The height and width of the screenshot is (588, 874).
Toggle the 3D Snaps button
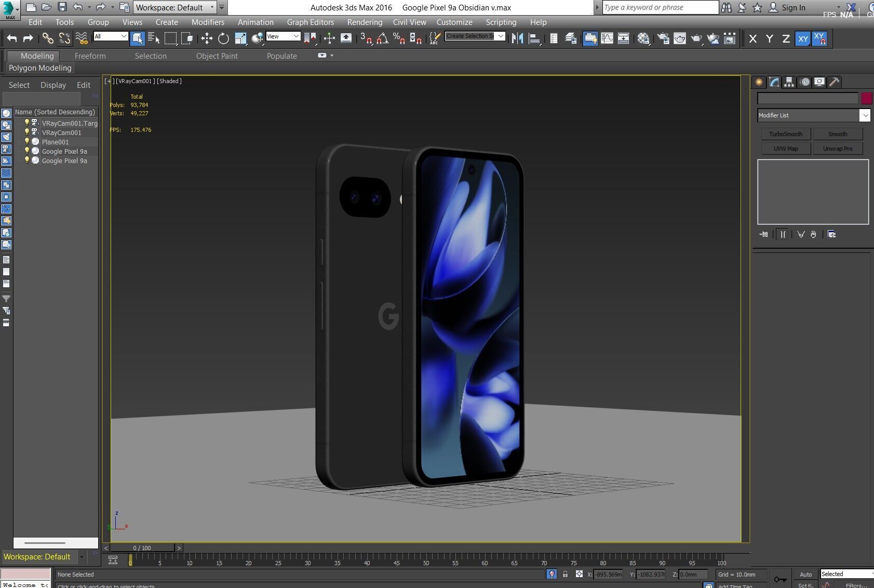pos(366,38)
